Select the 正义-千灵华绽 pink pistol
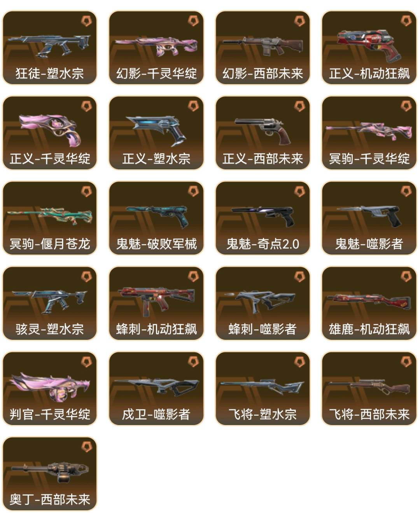The height and width of the screenshot is (513, 420). (50, 133)
